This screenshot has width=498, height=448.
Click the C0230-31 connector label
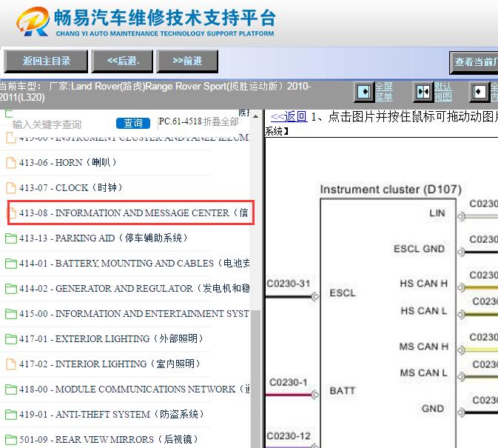point(288,284)
